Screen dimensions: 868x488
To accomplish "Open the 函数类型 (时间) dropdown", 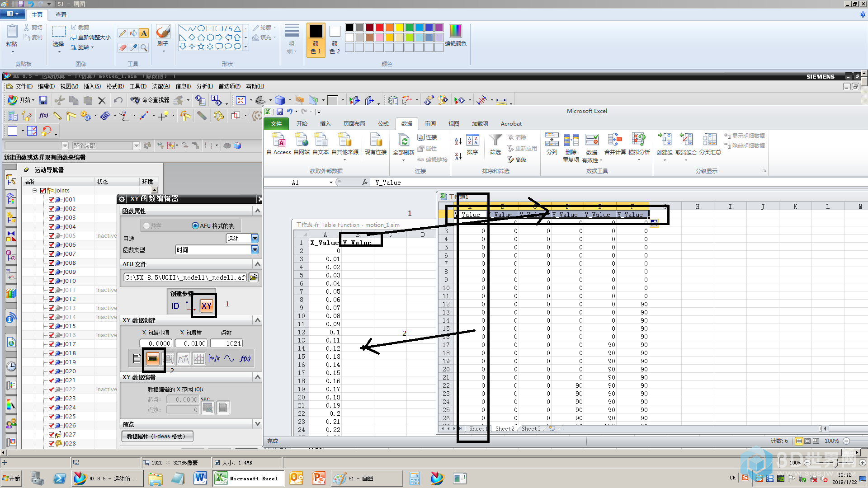I will [x=255, y=249].
